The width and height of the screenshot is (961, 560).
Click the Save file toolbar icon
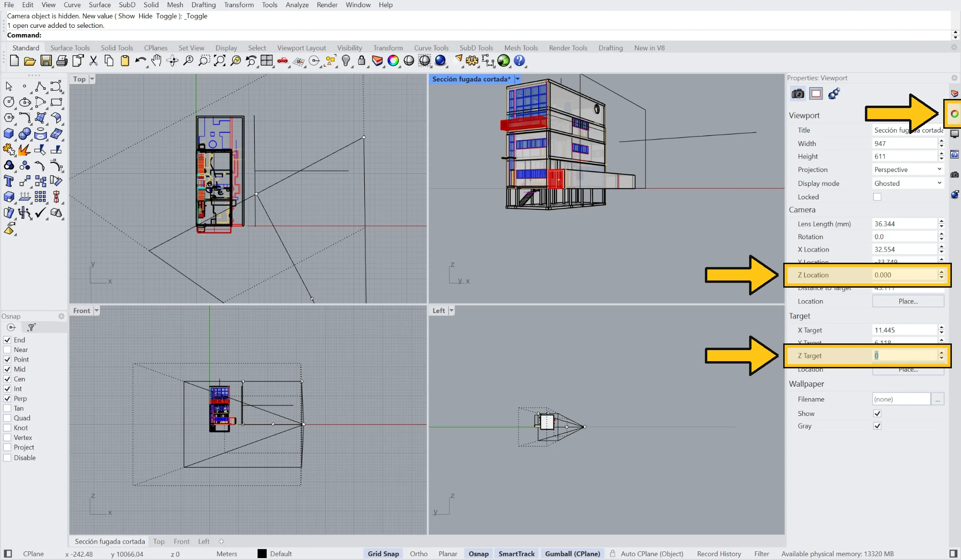click(x=46, y=61)
